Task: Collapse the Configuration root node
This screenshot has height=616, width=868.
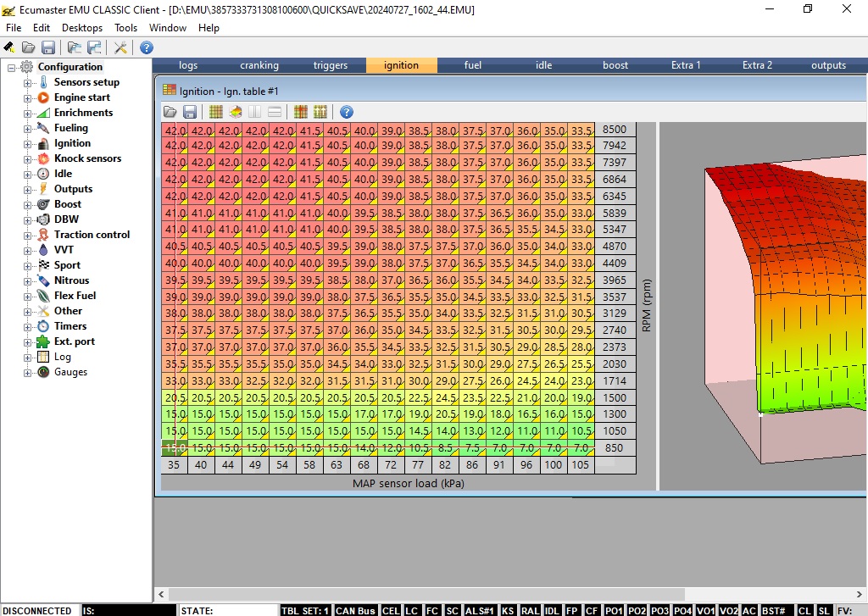Action: tap(11, 68)
